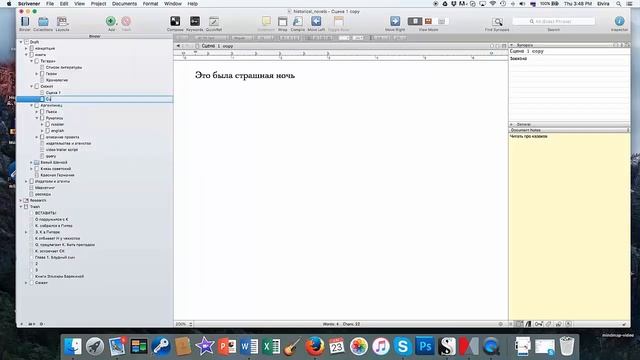The image size is (640, 360).
Task: Click editor back navigation arrow
Action: (x=178, y=46)
